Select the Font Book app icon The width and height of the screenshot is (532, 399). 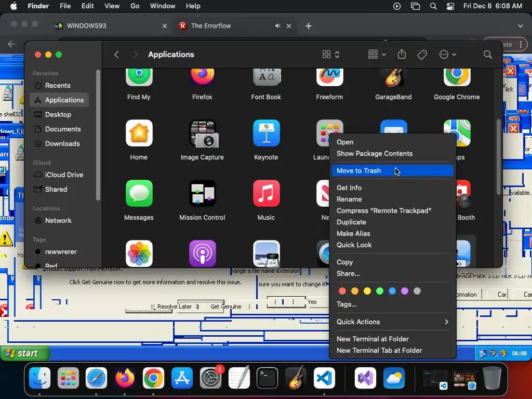coord(266,77)
